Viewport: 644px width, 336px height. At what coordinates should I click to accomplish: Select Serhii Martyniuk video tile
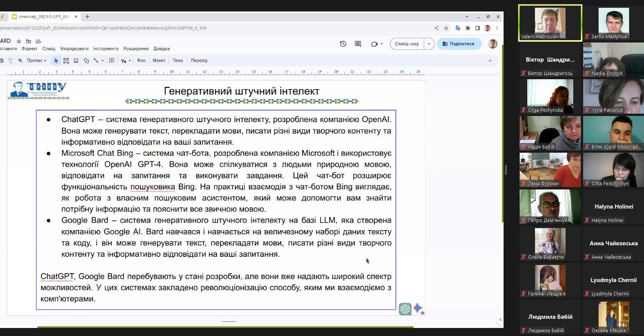[x=614, y=23]
